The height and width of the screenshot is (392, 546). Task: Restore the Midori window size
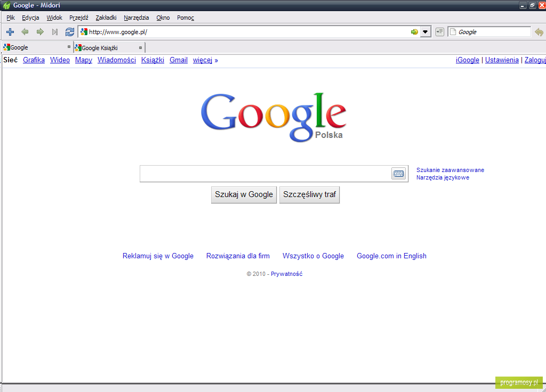pyautogui.click(x=532, y=5)
